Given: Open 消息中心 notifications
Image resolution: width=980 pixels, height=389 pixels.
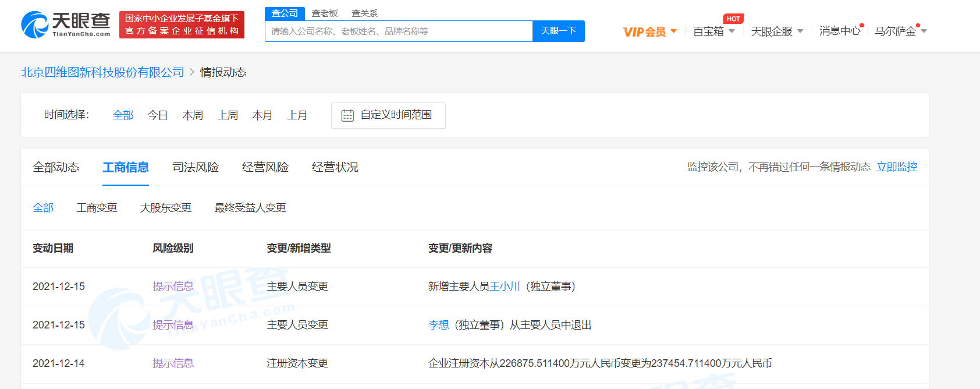Looking at the screenshot, I should pyautogui.click(x=840, y=31).
